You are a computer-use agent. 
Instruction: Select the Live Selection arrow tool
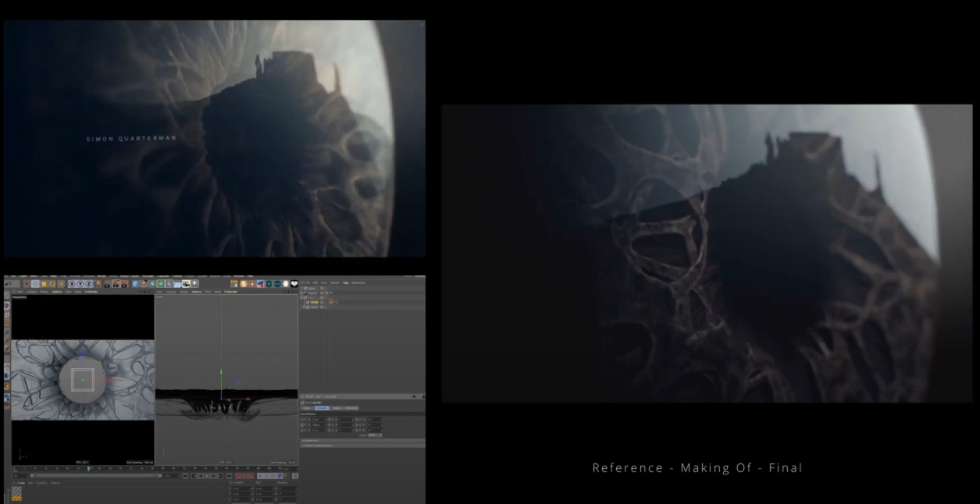coord(27,284)
